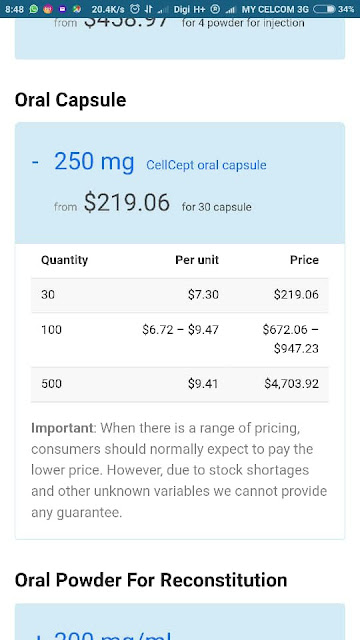
Task: Tap the Oral Powder For Reconstitution heading
Action: point(151,580)
